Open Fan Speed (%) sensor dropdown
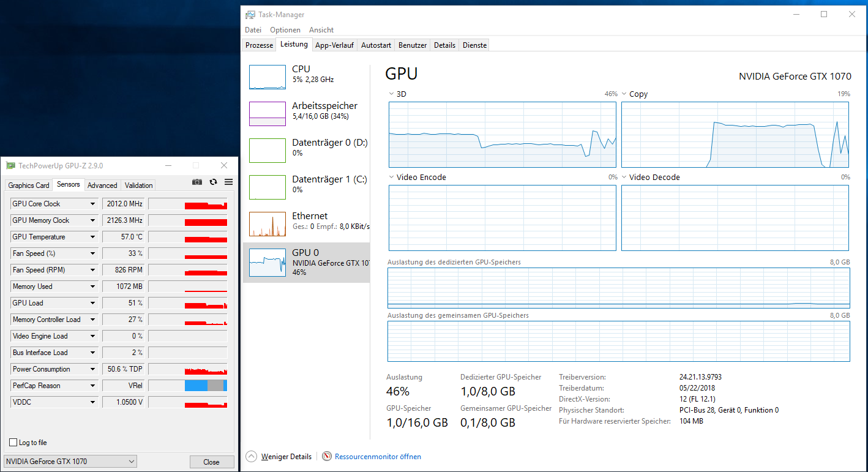Viewport: 868px width, 472px height. point(92,253)
